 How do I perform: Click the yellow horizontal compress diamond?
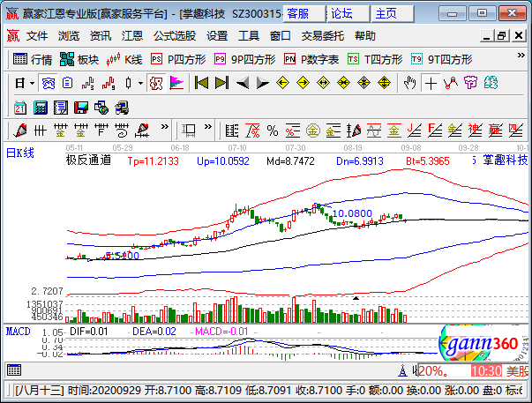tap(344, 83)
